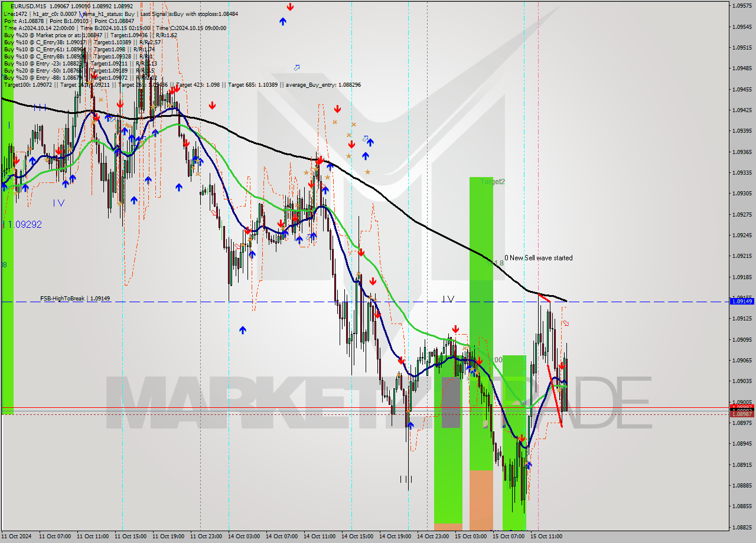Click the 1.09095 price axis label
Image resolution: width=756 pixels, height=543 pixels.
742,340
